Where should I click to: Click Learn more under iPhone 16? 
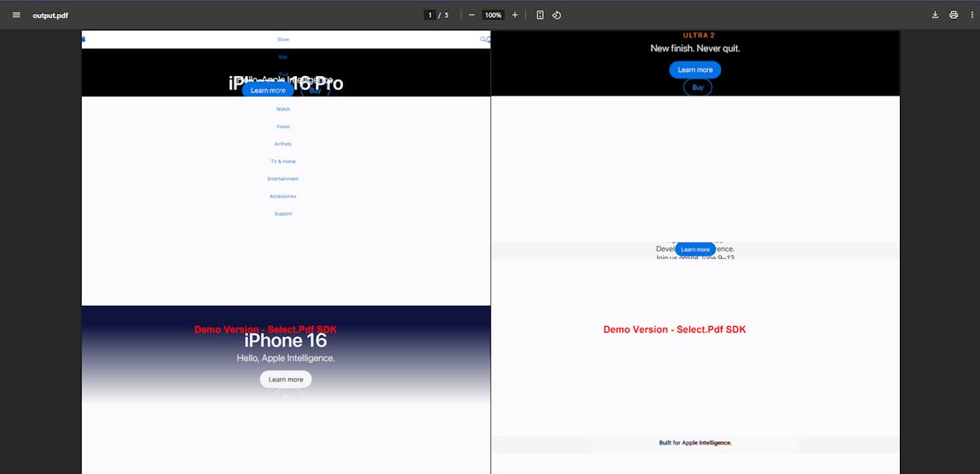click(x=285, y=378)
